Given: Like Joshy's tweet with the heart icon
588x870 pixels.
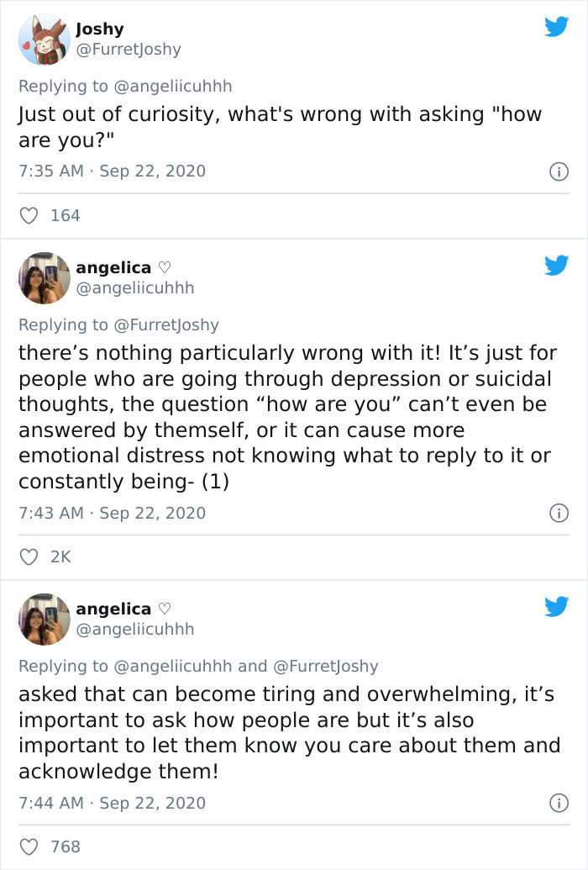Looking at the screenshot, I should pyautogui.click(x=28, y=215).
